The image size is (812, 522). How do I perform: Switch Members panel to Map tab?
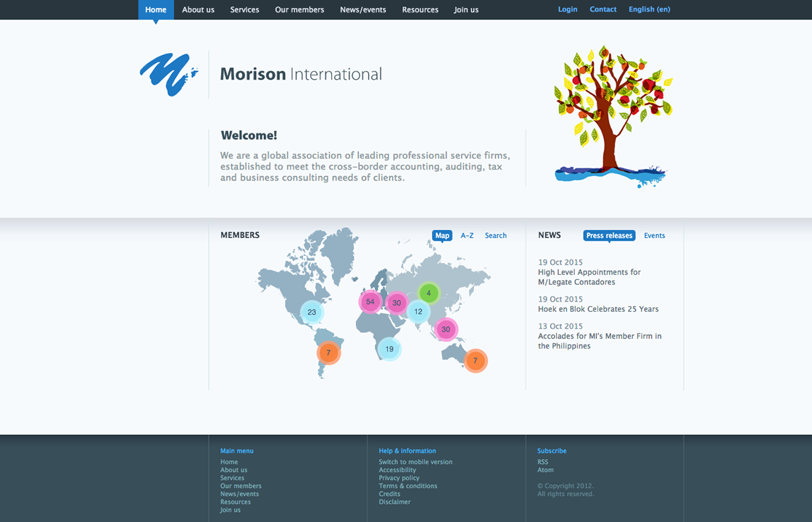coord(442,236)
